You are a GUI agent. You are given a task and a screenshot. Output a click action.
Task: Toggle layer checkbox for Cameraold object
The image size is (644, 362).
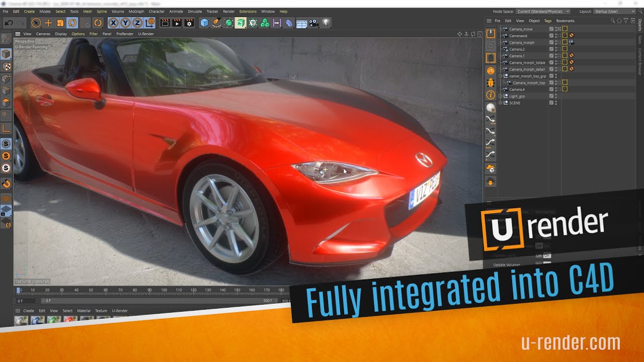pos(551,36)
